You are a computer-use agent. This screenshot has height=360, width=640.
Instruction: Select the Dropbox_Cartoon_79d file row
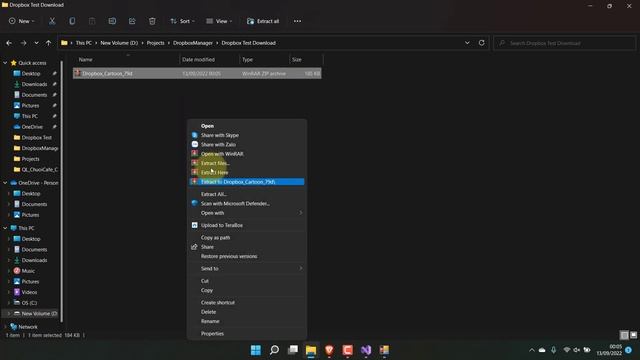197,73
